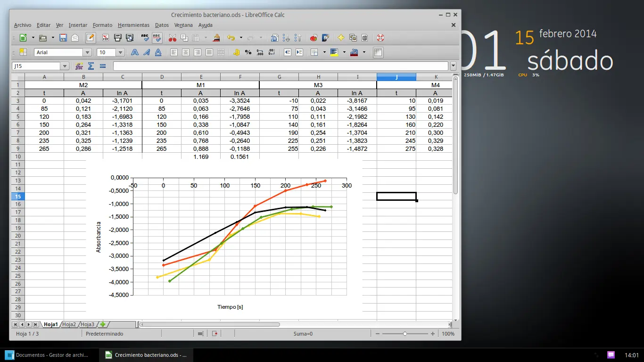Expand the Arial font name dropdown
Image resolution: width=644 pixels, height=362 pixels.
point(87,52)
